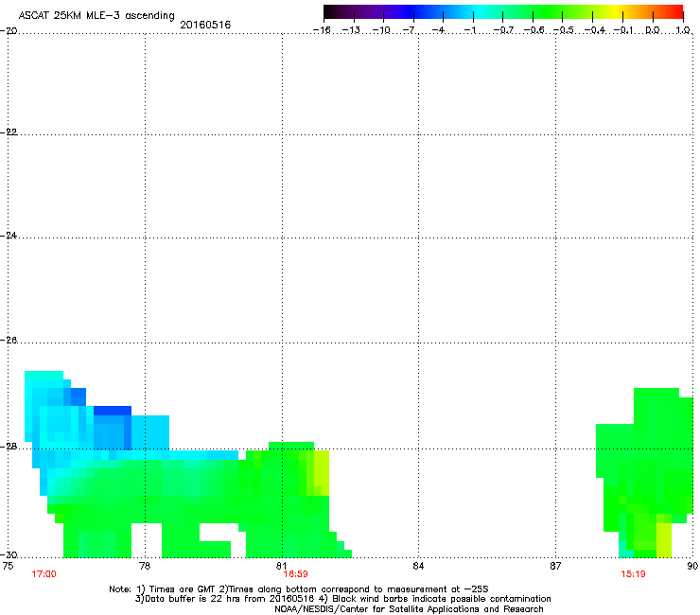Image resolution: width=700 pixels, height=615 pixels.
Task: Click the latitude label -22
Action: point(9,132)
